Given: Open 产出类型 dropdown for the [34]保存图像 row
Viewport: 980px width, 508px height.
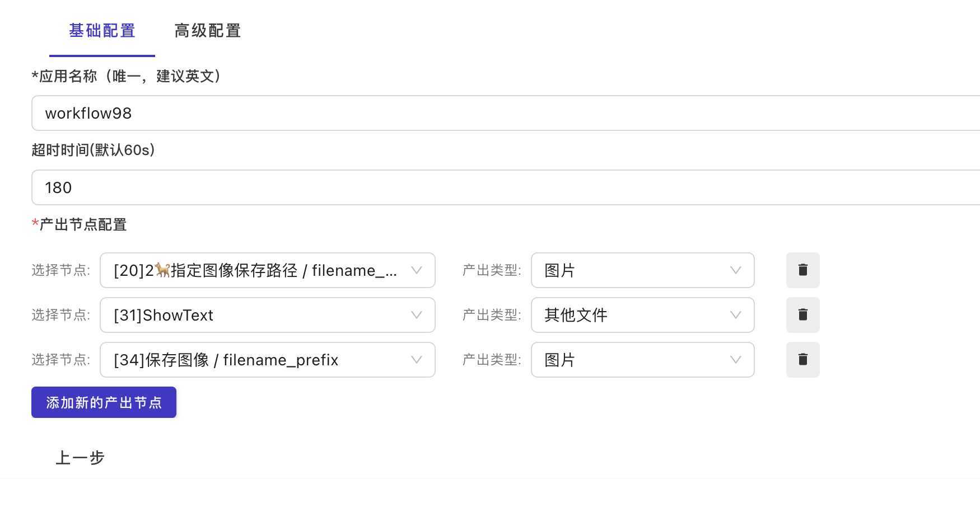Looking at the screenshot, I should pos(643,360).
